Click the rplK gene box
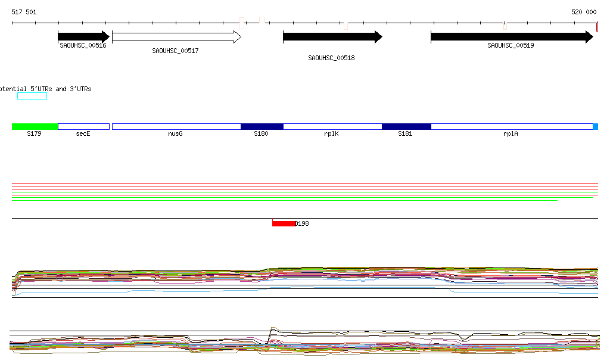Screen dimensions: 610x364 coord(332,127)
